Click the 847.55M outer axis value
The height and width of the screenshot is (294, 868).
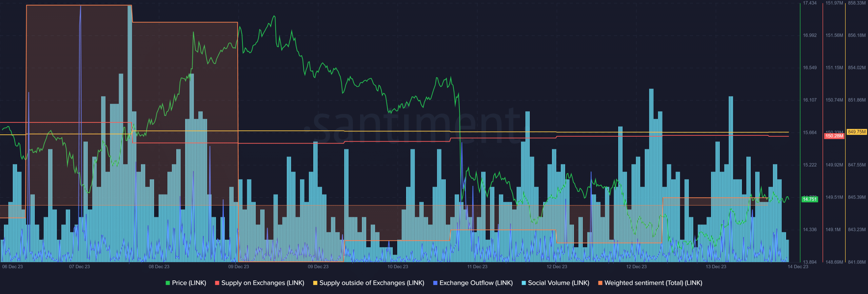[x=857, y=165]
